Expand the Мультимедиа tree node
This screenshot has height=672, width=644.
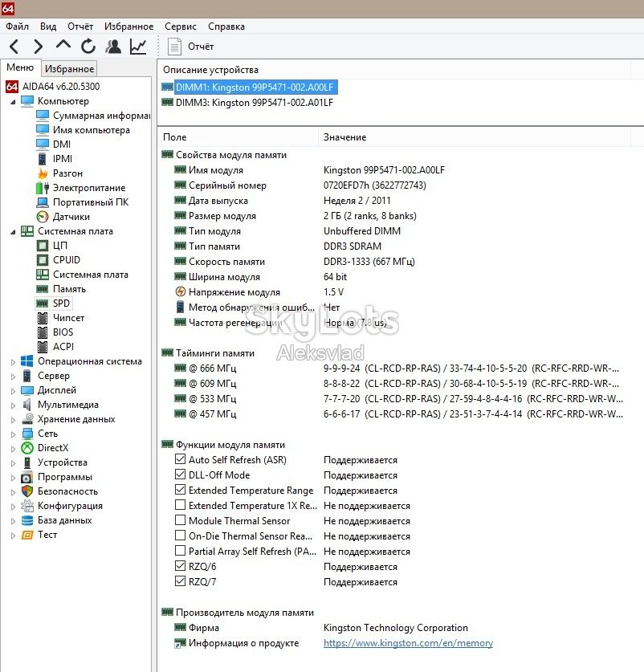tap(13, 405)
